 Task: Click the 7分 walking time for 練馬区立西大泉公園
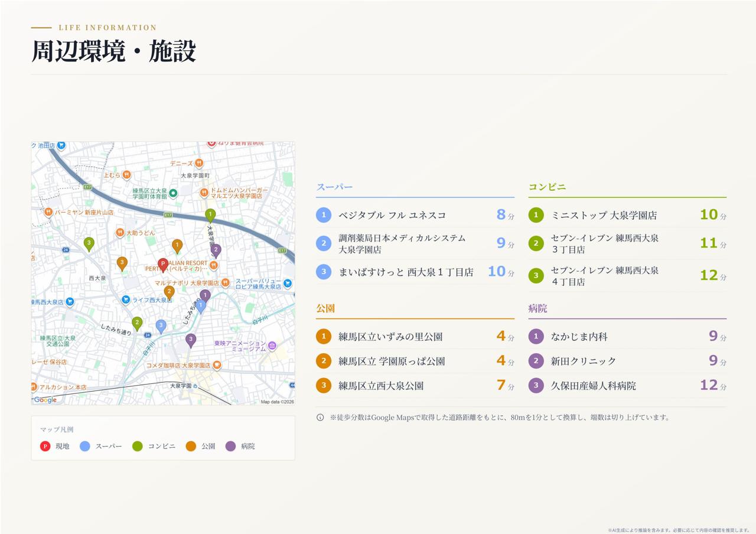[505, 385]
